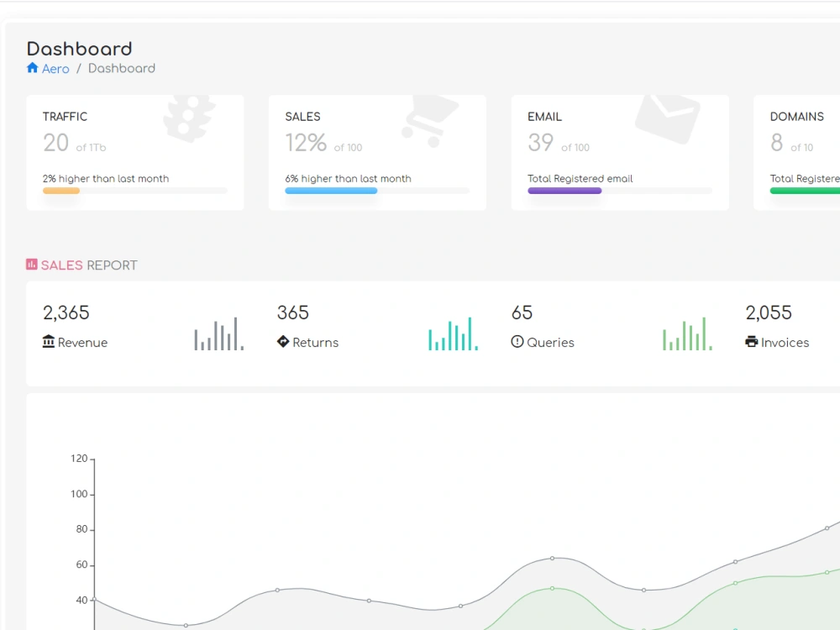Click the Dashboard page heading
The height and width of the screenshot is (630, 840).
(x=79, y=49)
